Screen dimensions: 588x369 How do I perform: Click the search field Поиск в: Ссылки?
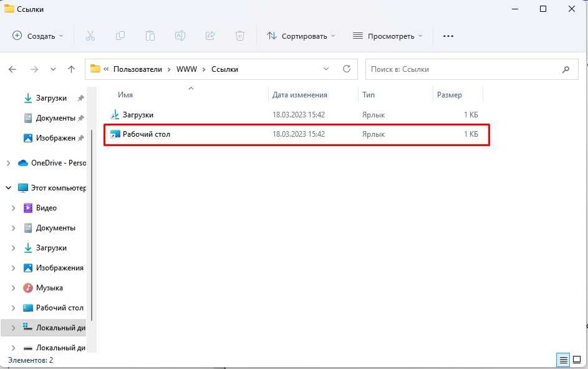click(465, 69)
